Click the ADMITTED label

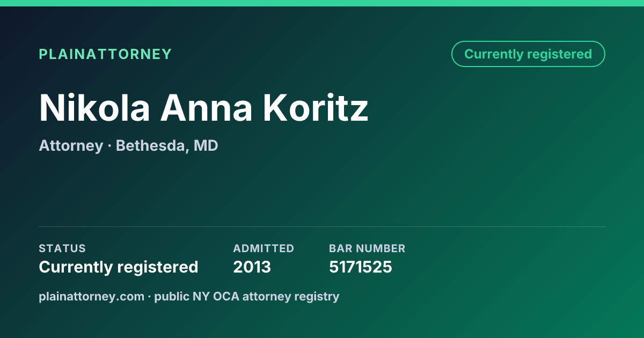tap(264, 248)
